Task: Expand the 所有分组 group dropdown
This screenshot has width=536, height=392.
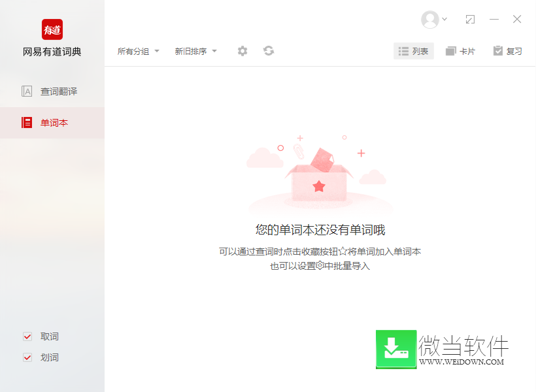Action: [x=138, y=52]
